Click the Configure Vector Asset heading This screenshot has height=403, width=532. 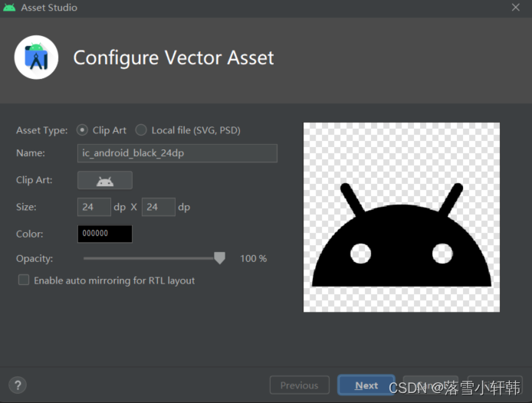173,57
